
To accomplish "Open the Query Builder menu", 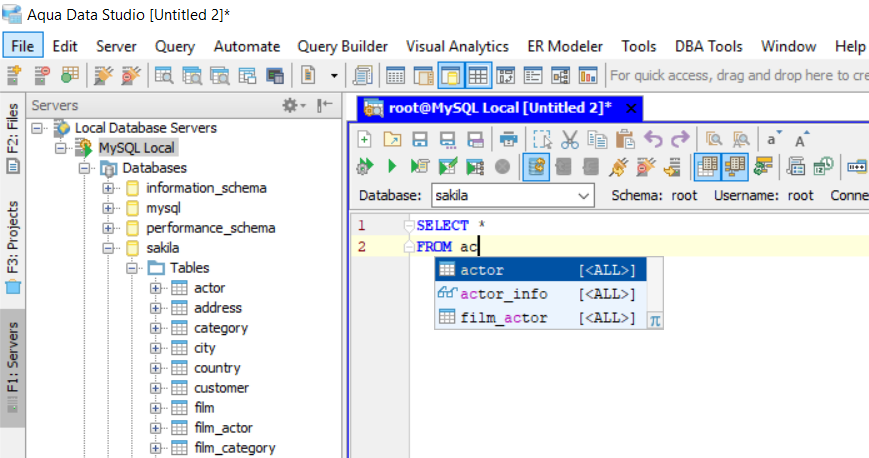I will pos(342,46).
